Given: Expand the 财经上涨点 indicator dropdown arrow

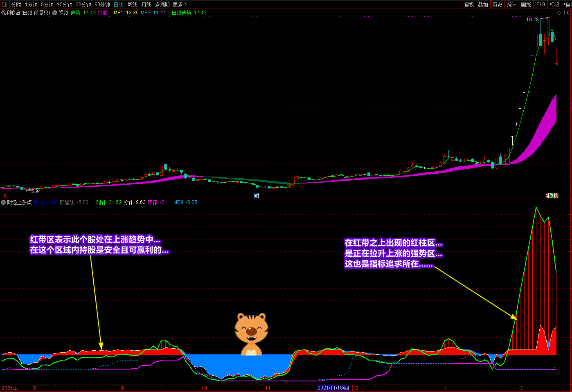Looking at the screenshot, I should tap(3, 202).
